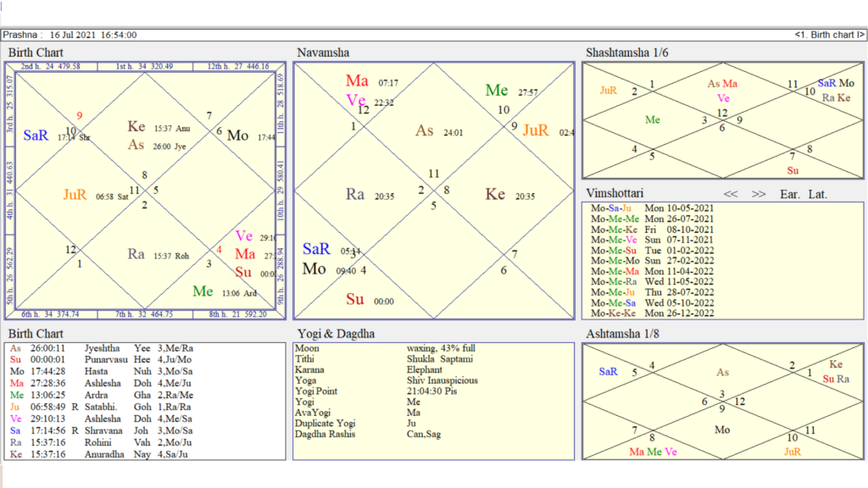Select dasha row 'Mo-Me-Su Tue 01-02-2022'
The image size is (868, 488).
pos(652,251)
